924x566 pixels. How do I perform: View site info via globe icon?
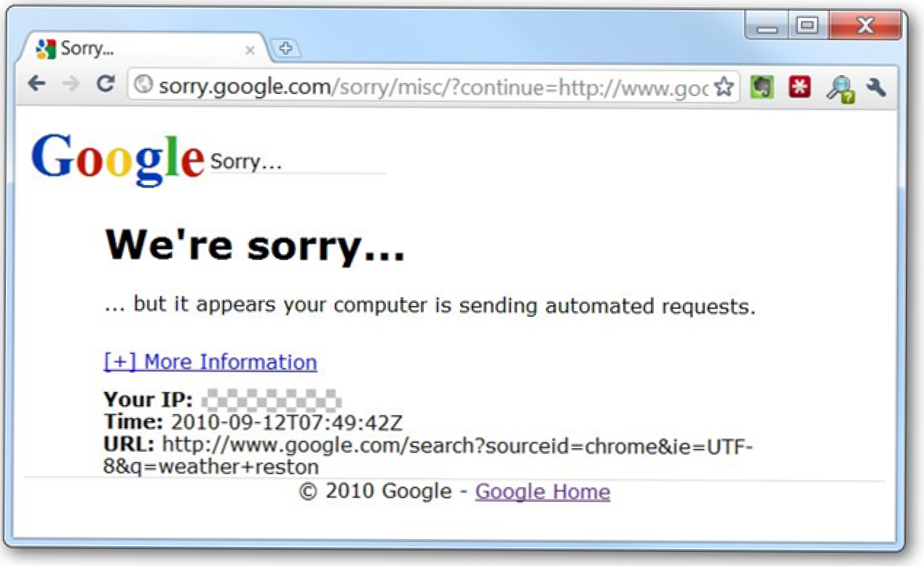[x=144, y=86]
